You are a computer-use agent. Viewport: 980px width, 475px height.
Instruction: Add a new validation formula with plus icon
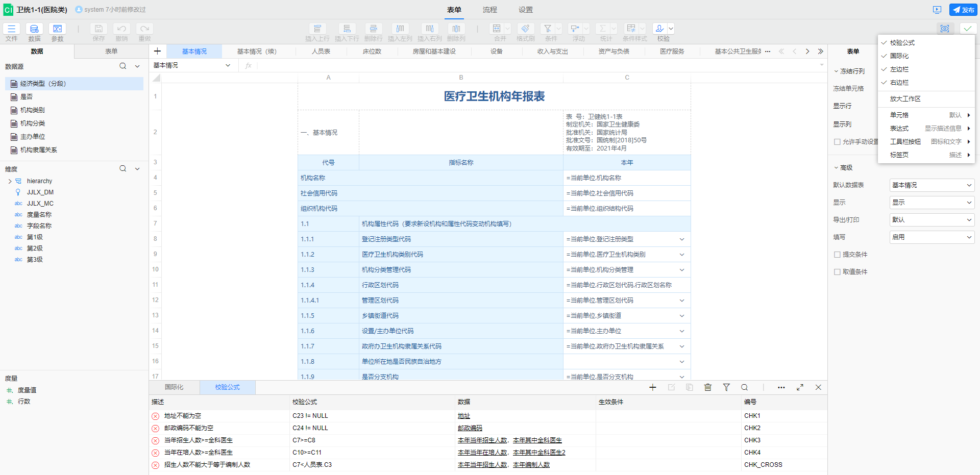click(x=652, y=388)
